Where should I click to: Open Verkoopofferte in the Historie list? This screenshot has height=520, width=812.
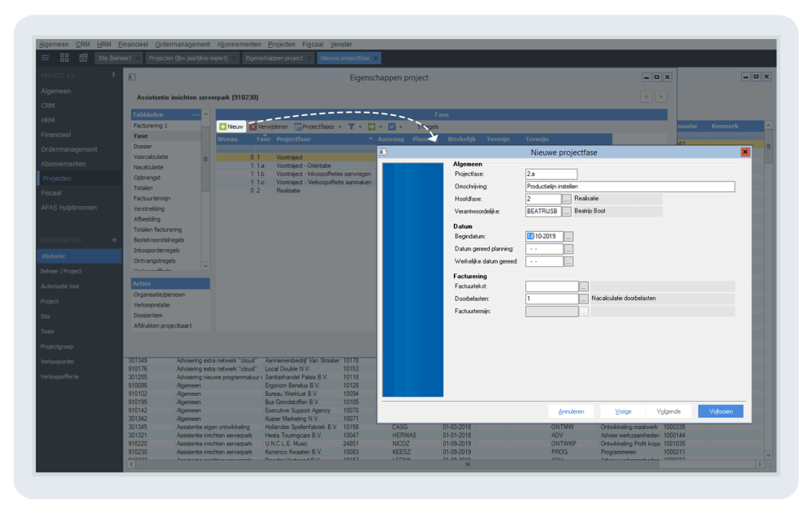pyautogui.click(x=59, y=376)
